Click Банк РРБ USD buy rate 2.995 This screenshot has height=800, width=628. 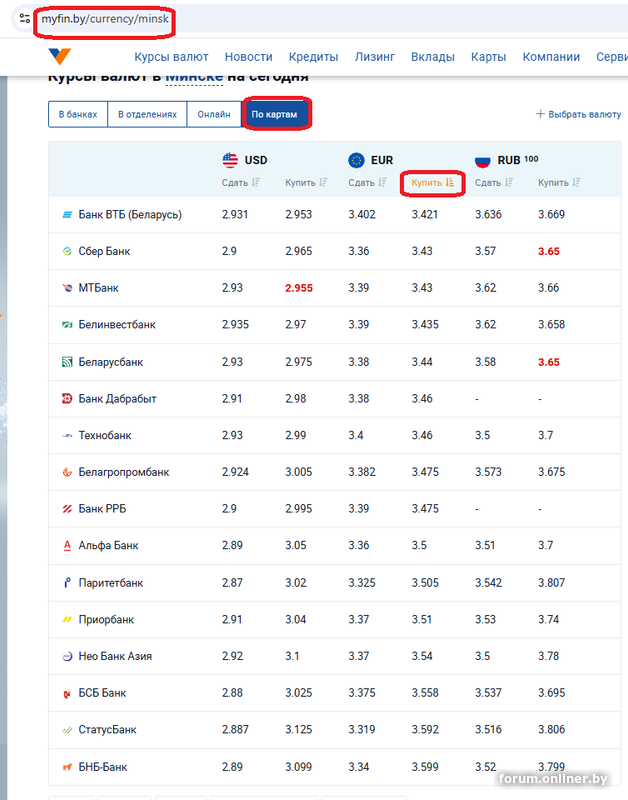[298, 509]
